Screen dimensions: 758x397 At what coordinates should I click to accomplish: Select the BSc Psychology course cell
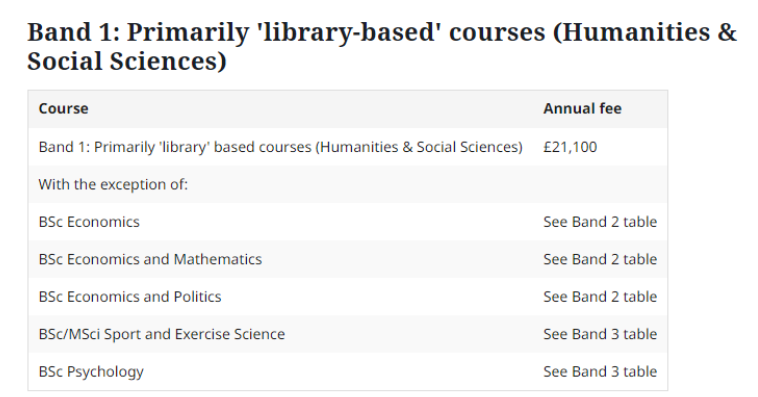[91, 371]
